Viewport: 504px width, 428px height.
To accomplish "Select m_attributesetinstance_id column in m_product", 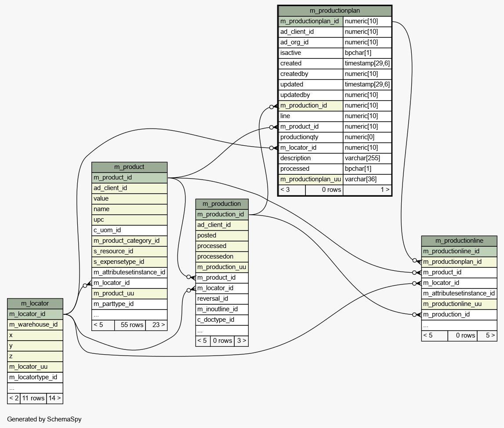I will pyautogui.click(x=129, y=273).
